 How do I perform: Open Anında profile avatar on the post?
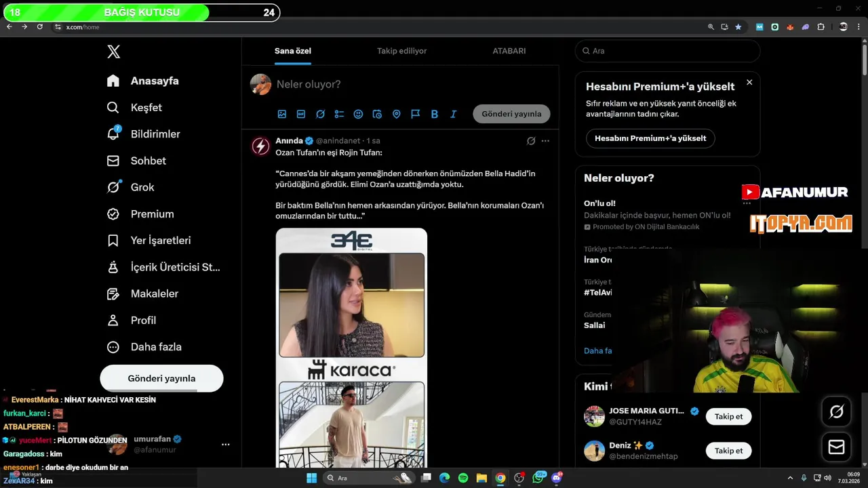pos(260,146)
